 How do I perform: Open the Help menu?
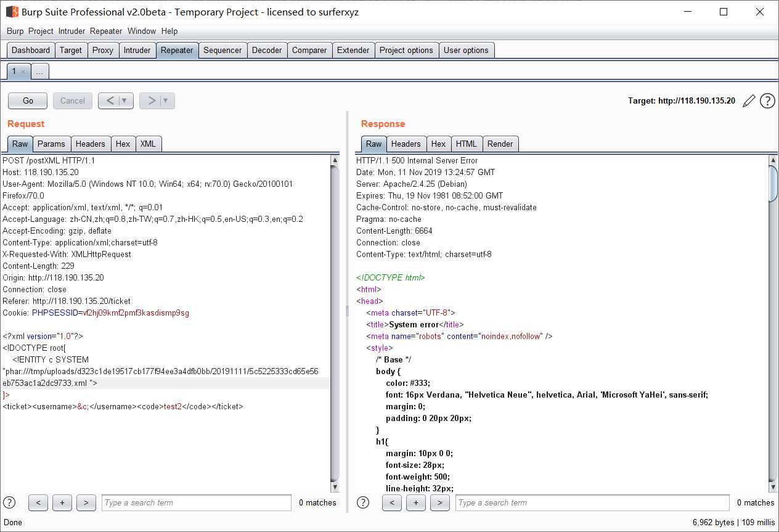point(169,31)
